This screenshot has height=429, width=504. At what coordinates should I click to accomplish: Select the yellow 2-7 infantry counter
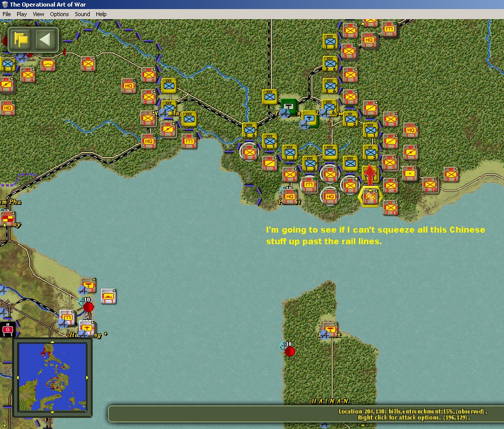(8, 64)
